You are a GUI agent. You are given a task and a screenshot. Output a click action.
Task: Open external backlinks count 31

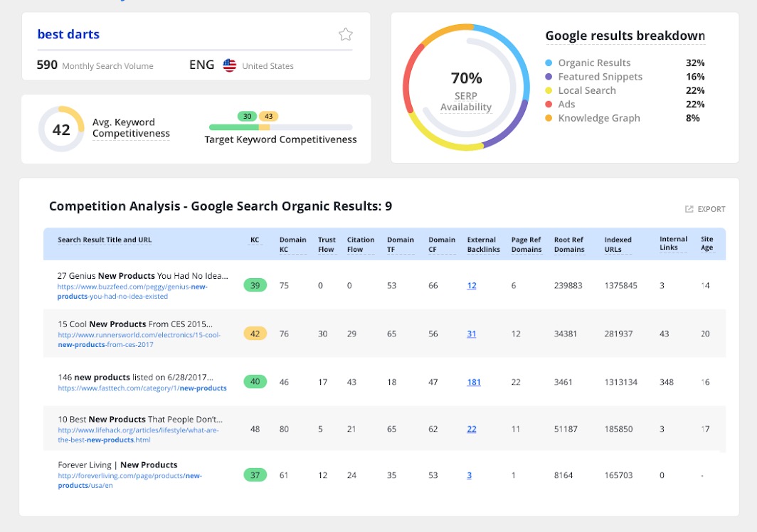click(x=471, y=334)
